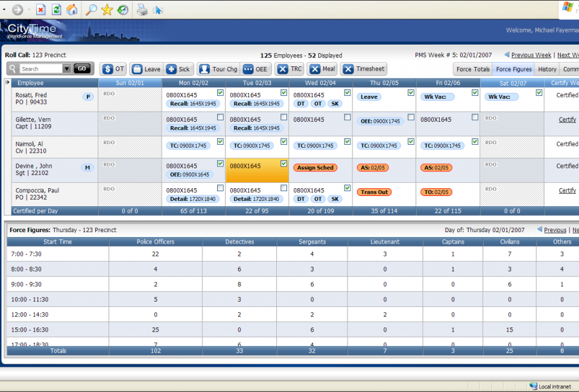Click the Meal X icon

point(315,69)
